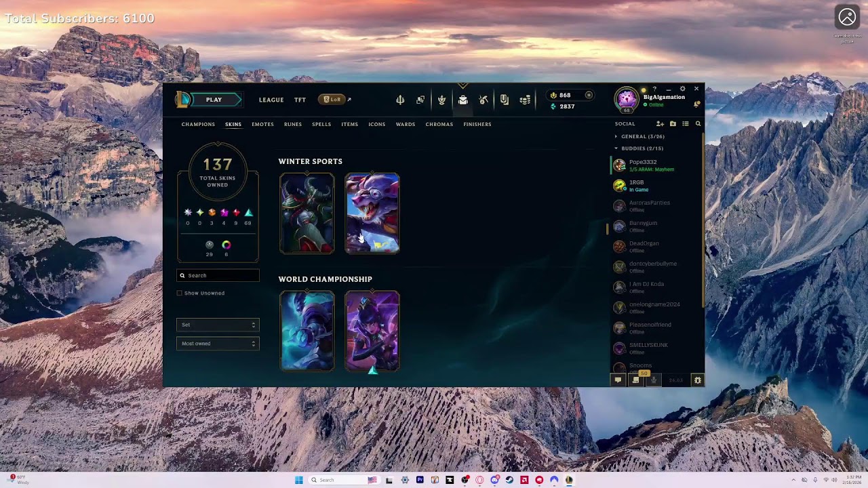868x488 pixels.
Task: Click the help question mark icon
Action: (x=654, y=89)
